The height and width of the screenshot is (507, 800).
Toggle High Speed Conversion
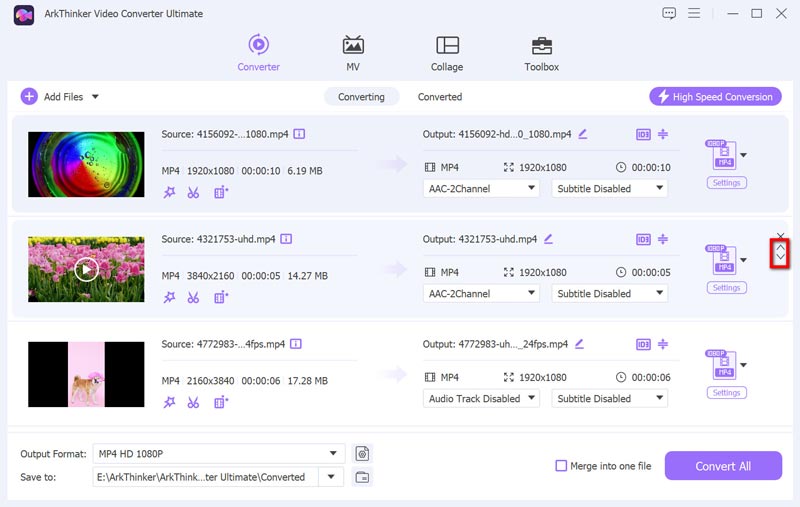point(714,97)
